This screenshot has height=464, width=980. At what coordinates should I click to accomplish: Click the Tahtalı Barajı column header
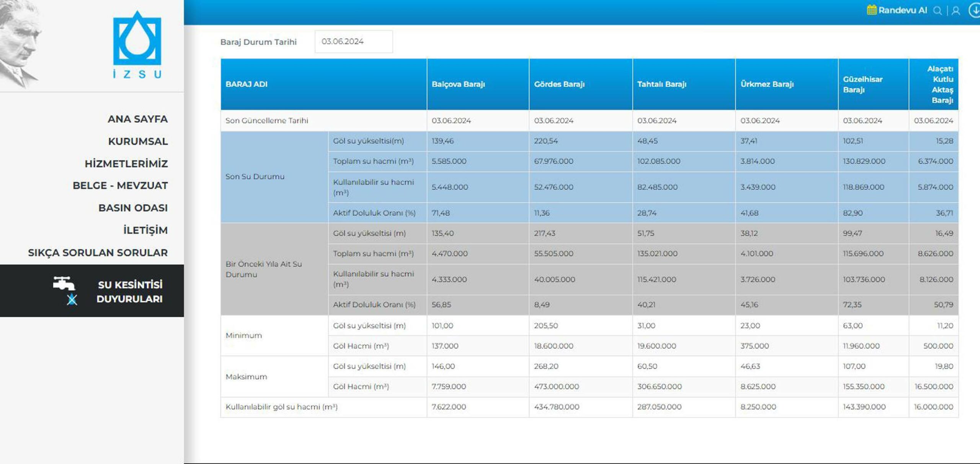(x=661, y=84)
